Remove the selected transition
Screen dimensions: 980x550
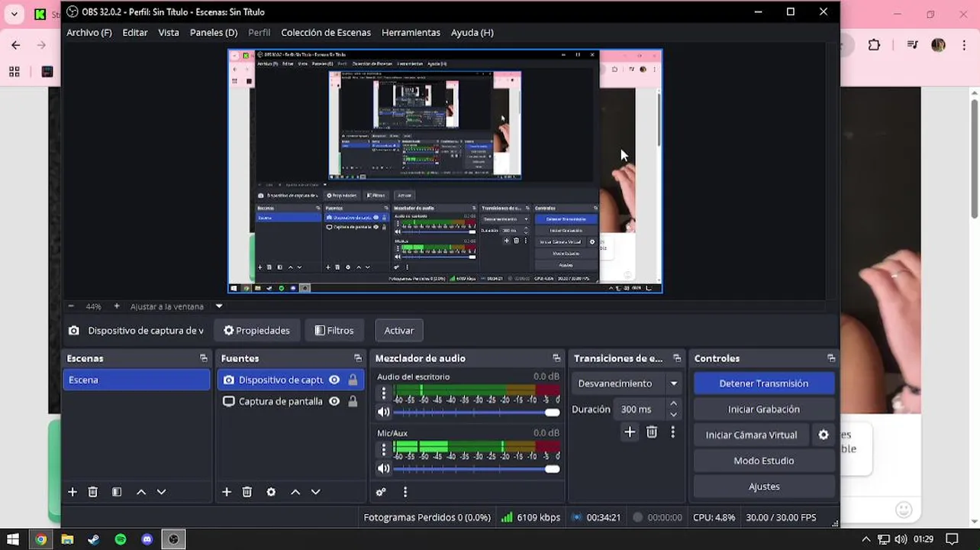tap(652, 432)
